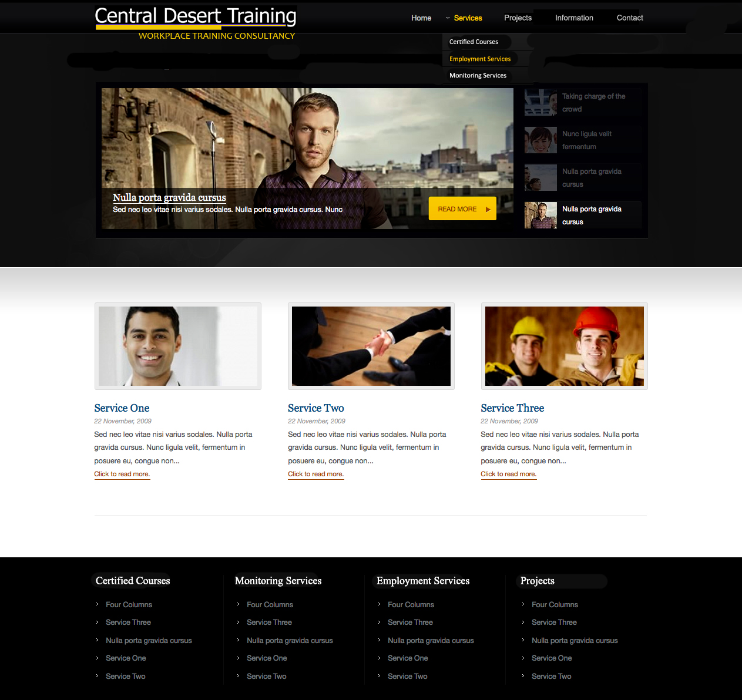The height and width of the screenshot is (700, 742).
Task: Open Nulla porta gravida cursus under Employment Services
Action: tap(431, 640)
